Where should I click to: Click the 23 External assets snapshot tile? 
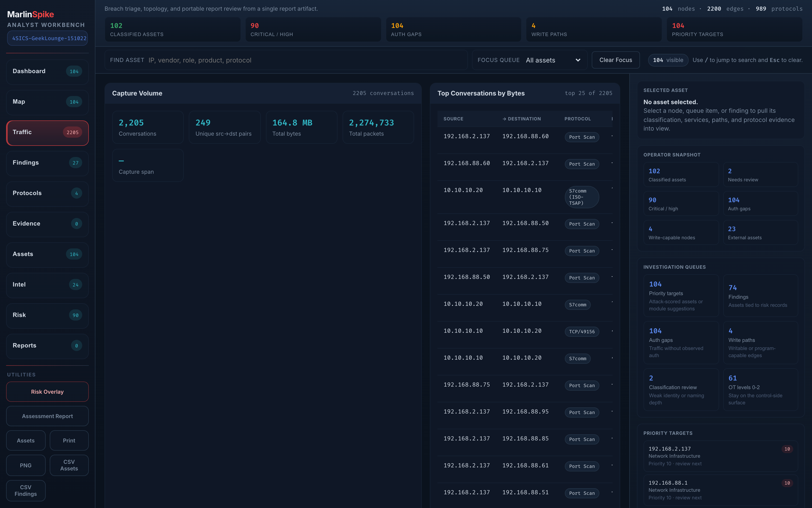coord(760,232)
